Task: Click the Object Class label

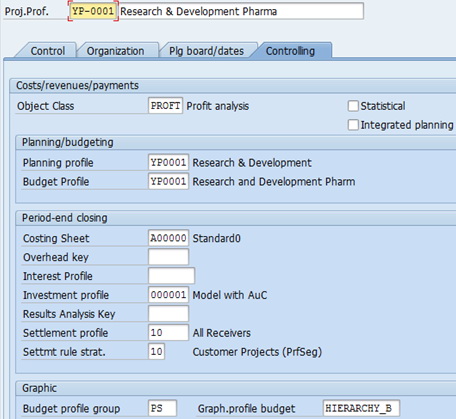Action: point(45,106)
